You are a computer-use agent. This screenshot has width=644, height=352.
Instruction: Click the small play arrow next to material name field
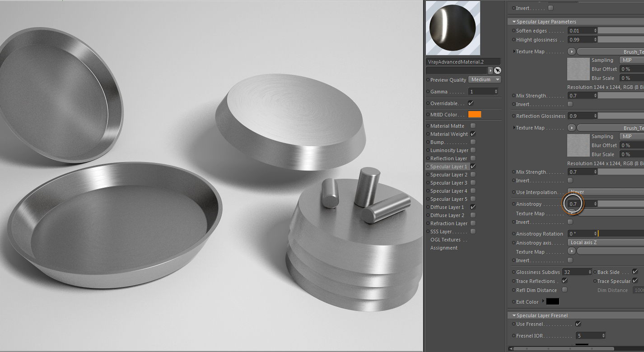491,70
